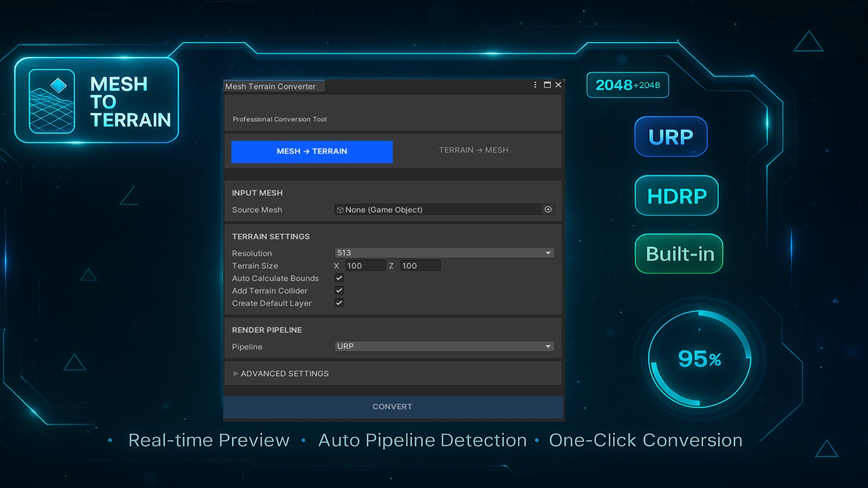
Task: Click the Add Terrain Collider label
Action: coord(270,291)
